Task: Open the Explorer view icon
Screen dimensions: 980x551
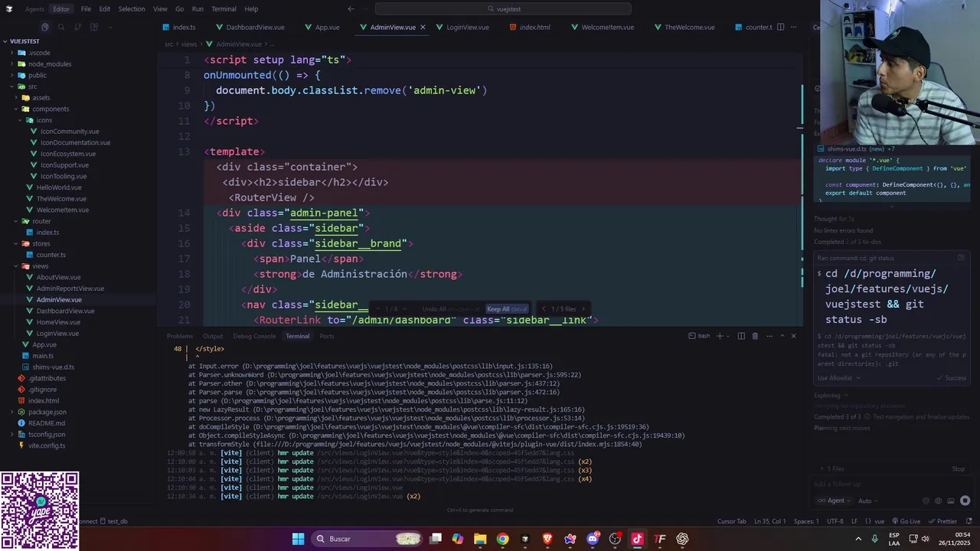Action: (x=45, y=27)
